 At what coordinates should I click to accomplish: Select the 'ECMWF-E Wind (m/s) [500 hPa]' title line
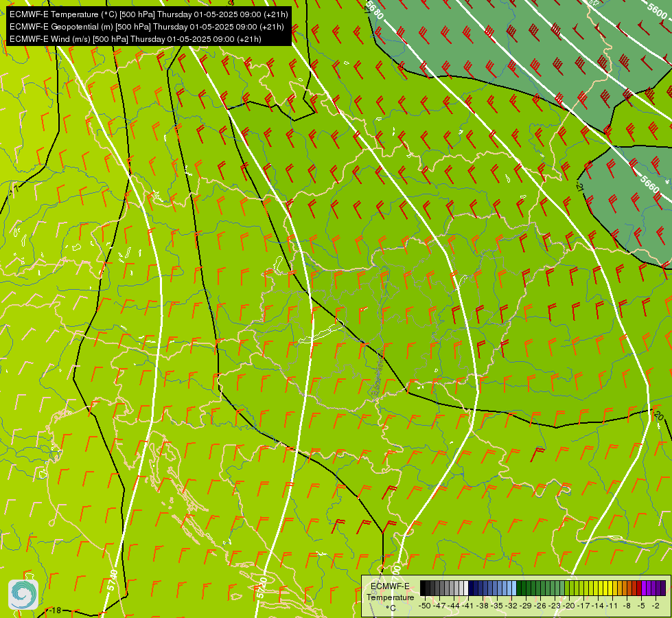point(135,39)
